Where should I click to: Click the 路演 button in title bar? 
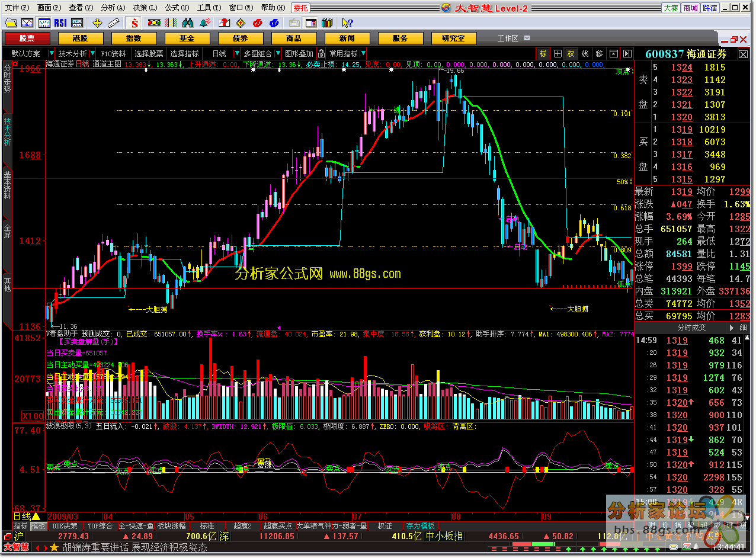(710, 8)
